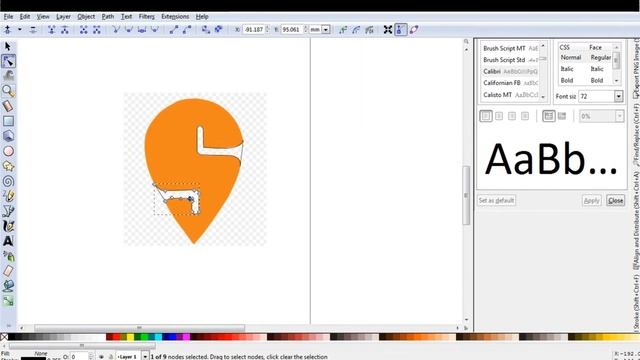Screen dimensions: 640x360
Task: Open the File menu
Action: click(8, 17)
